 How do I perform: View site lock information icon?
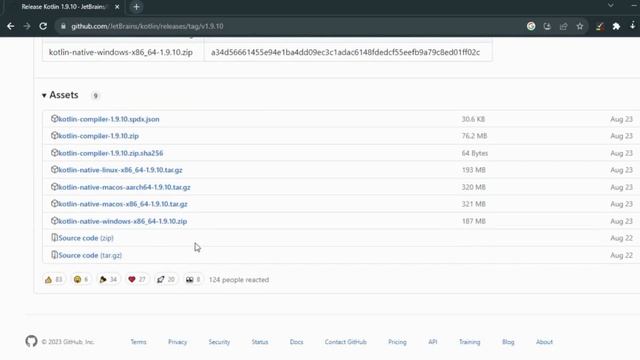point(63,26)
